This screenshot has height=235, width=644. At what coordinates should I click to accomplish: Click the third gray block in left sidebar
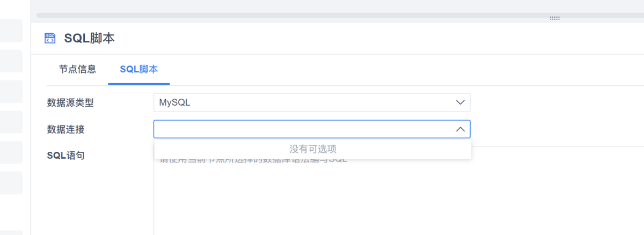coord(11,92)
